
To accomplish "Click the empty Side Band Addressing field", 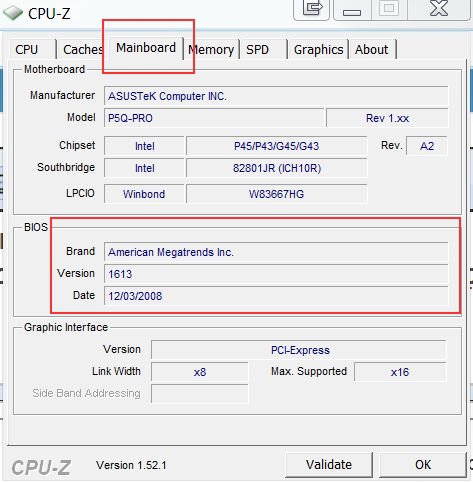I will (x=200, y=394).
